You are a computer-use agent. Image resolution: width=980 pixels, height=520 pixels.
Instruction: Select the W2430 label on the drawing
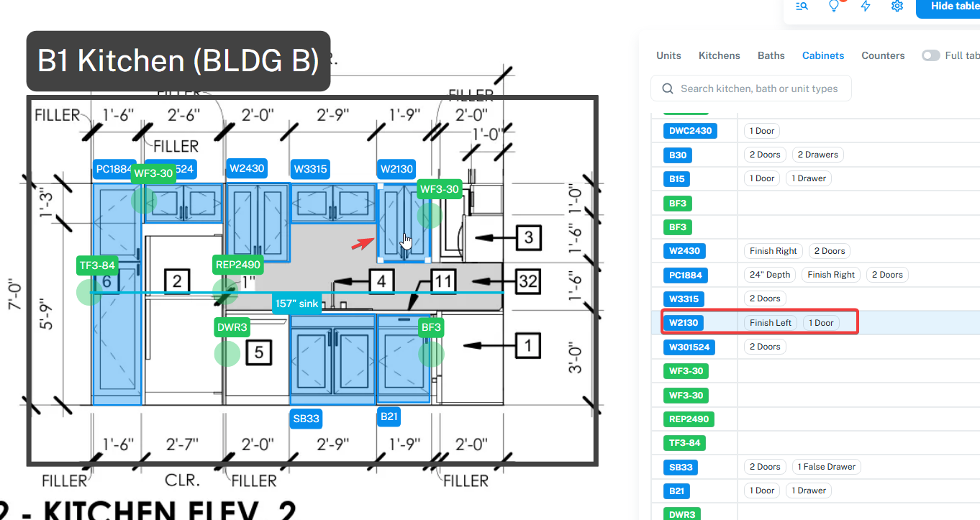pyautogui.click(x=247, y=169)
